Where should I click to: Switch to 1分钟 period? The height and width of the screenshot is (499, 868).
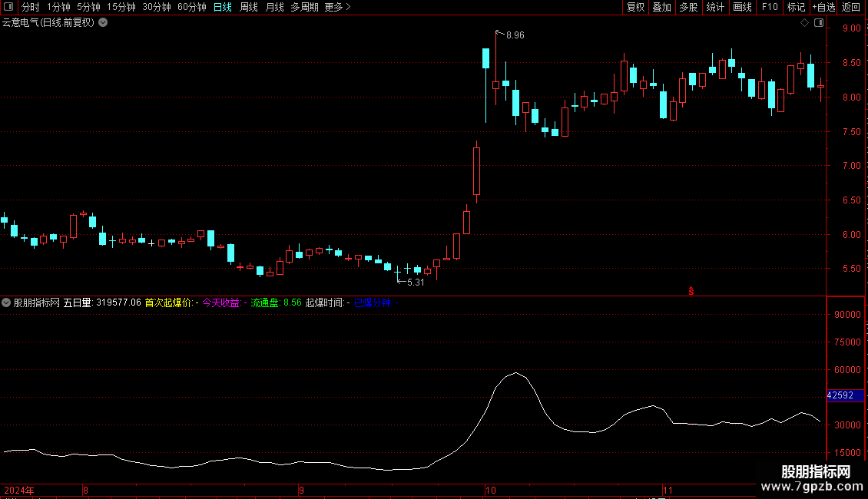58,7
